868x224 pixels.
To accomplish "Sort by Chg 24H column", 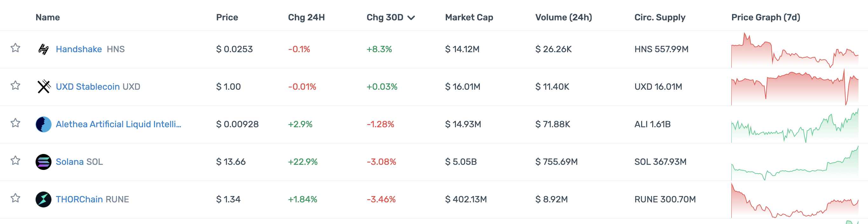I will (306, 17).
